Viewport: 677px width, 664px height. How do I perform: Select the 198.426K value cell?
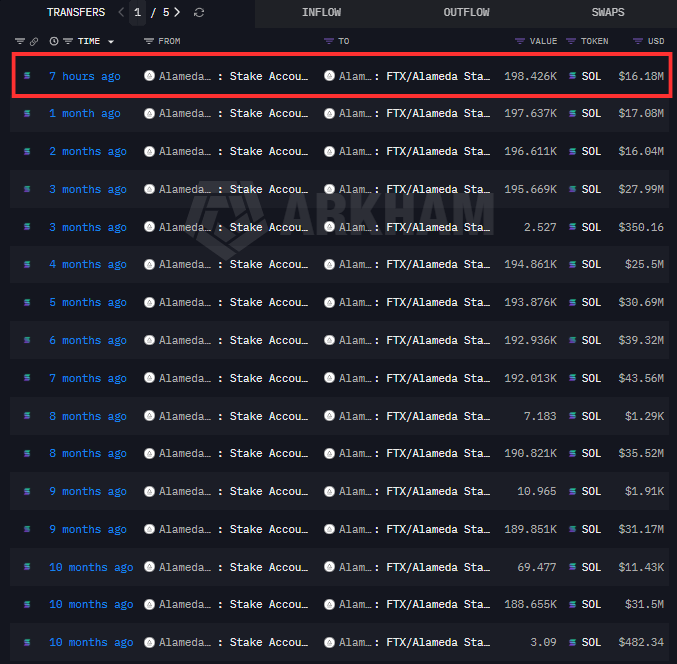tap(530, 76)
